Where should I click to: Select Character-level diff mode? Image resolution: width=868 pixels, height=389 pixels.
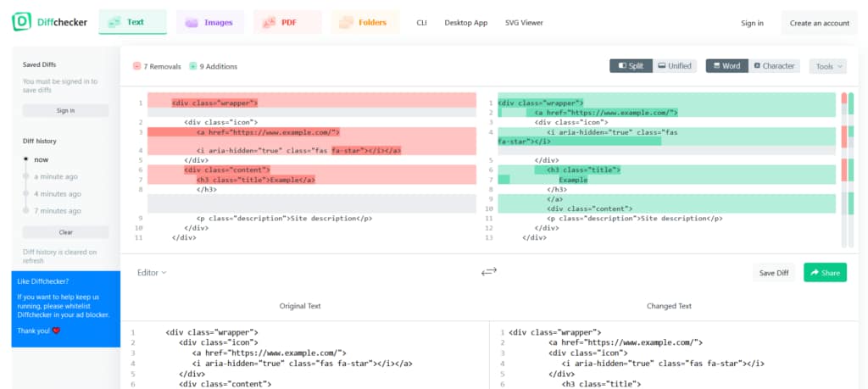[x=774, y=66]
